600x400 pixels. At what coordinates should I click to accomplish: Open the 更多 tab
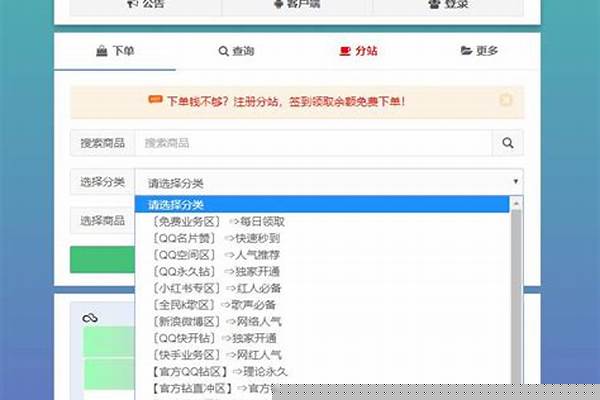479,51
